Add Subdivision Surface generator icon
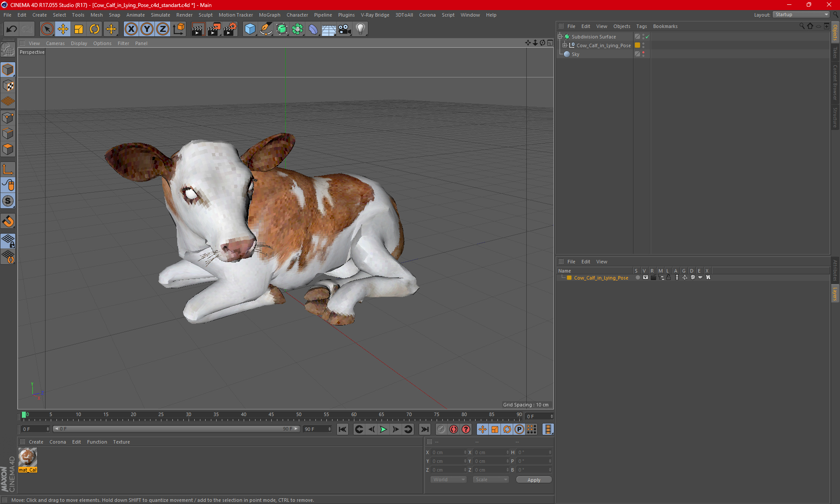The height and width of the screenshot is (504, 840). click(282, 29)
